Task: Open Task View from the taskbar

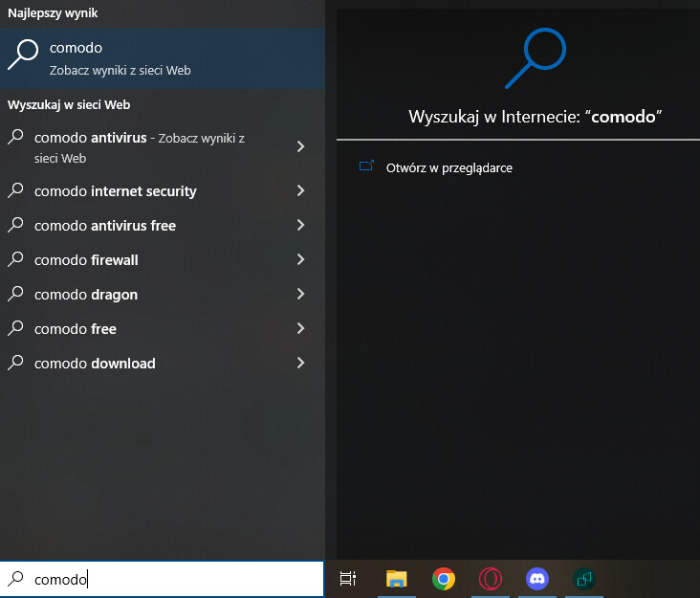Action: pos(348,578)
